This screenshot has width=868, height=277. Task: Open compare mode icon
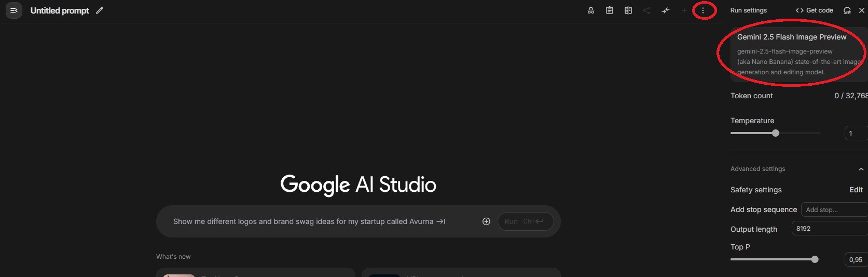(x=628, y=10)
